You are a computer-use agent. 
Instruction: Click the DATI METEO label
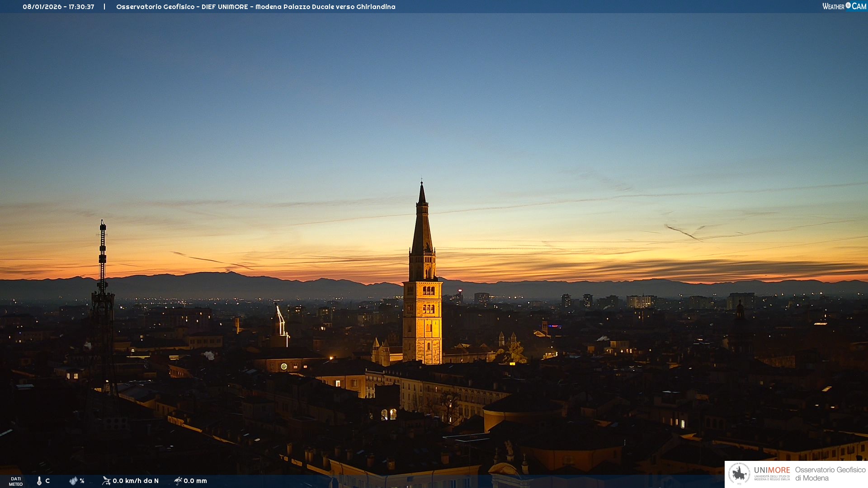point(16,481)
